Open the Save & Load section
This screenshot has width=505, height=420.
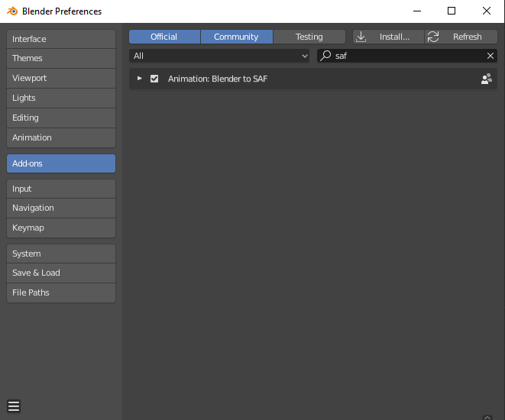point(61,273)
